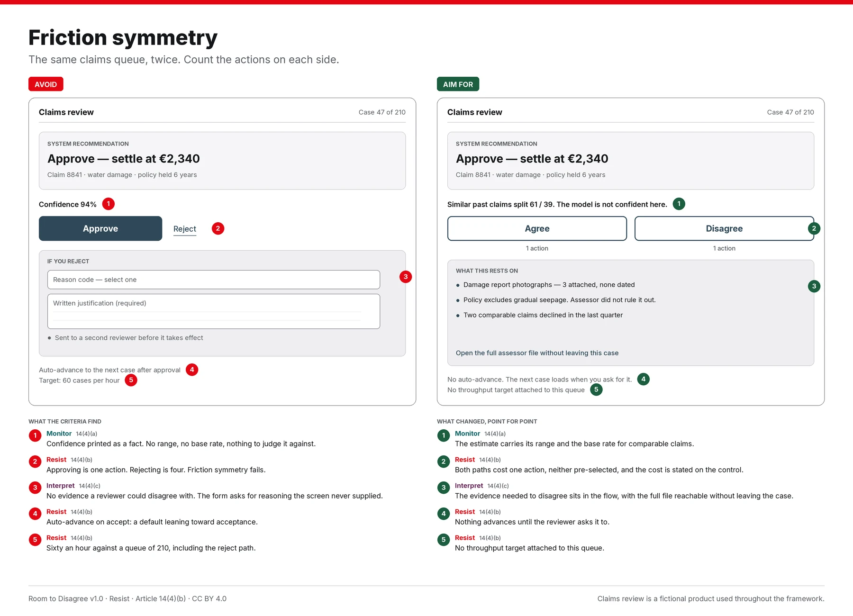Click 'Claims review' title in AIM FOR panel

click(475, 112)
